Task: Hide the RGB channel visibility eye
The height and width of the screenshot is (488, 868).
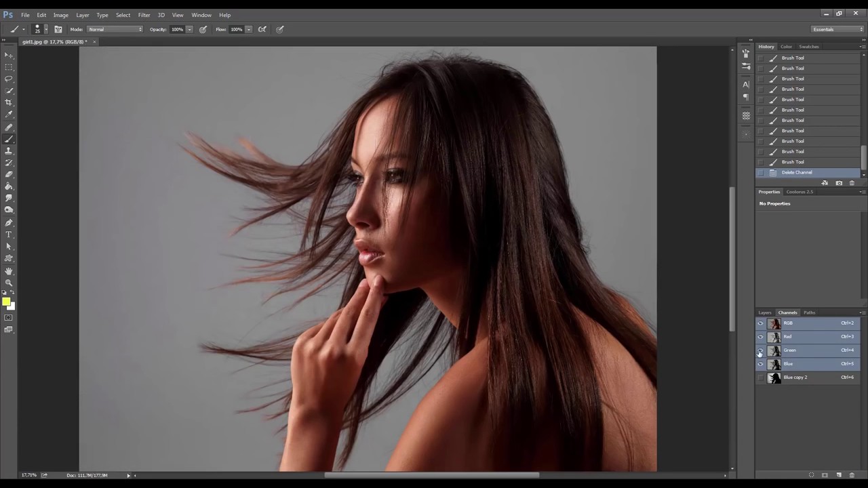Action: 760,323
